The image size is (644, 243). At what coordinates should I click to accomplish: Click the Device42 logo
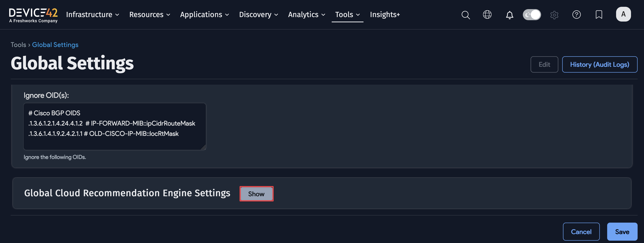point(33,15)
